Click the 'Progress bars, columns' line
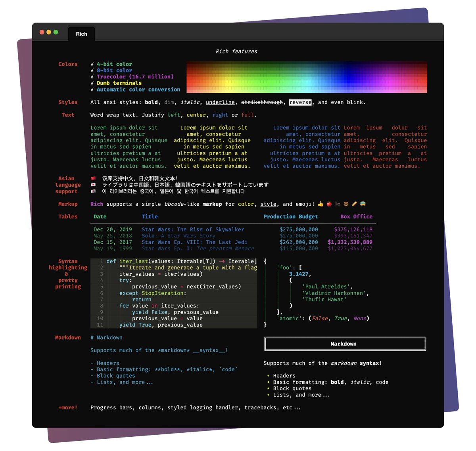The height and width of the screenshot is (451, 476). (195, 407)
